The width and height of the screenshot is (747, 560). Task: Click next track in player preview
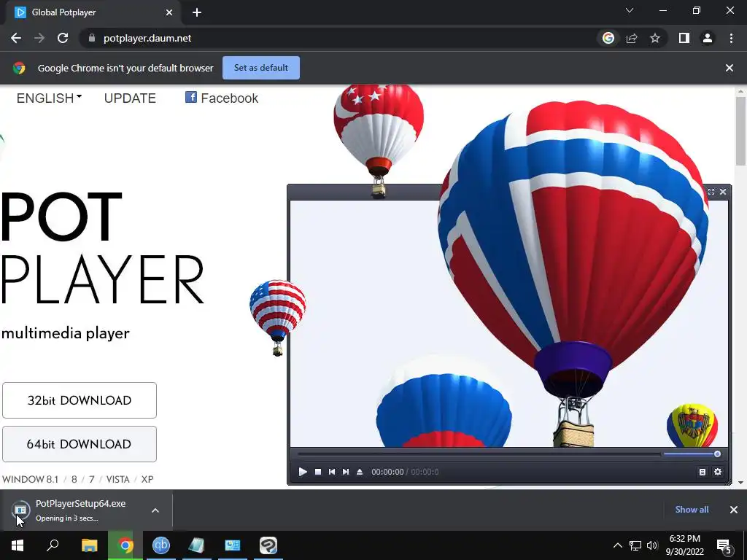click(346, 472)
